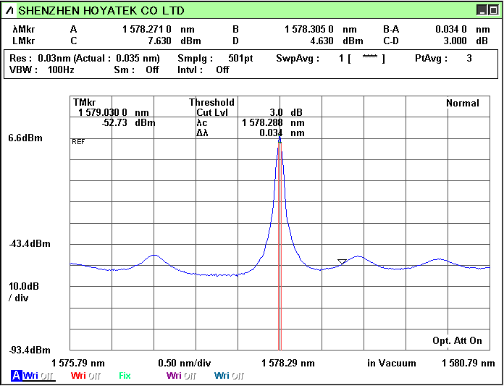Click marker B wavelength 1 578.305 0
The height and width of the screenshot is (386, 504).
(x=309, y=29)
